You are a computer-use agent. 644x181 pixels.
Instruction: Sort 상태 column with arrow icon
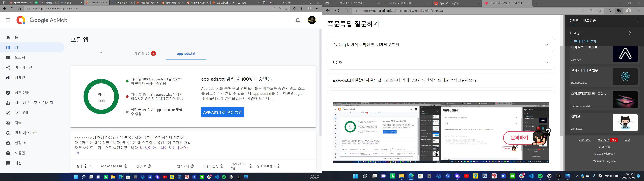point(91,166)
